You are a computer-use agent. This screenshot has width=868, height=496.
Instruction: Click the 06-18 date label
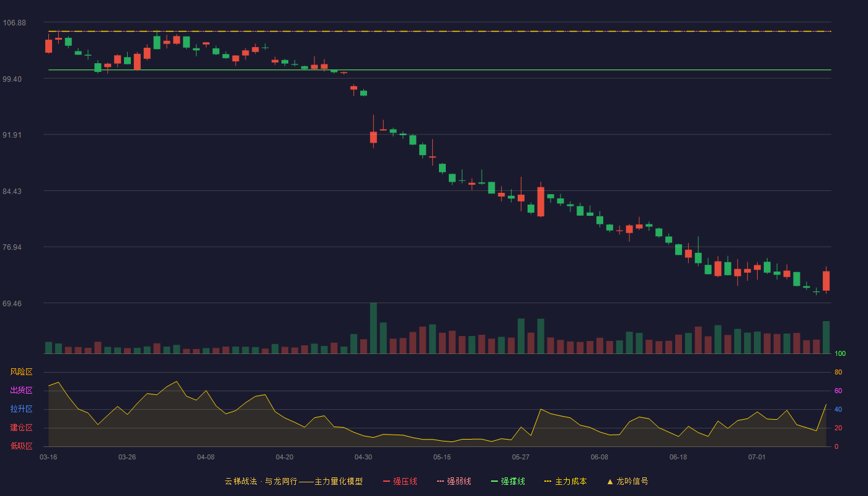pyautogui.click(x=678, y=457)
